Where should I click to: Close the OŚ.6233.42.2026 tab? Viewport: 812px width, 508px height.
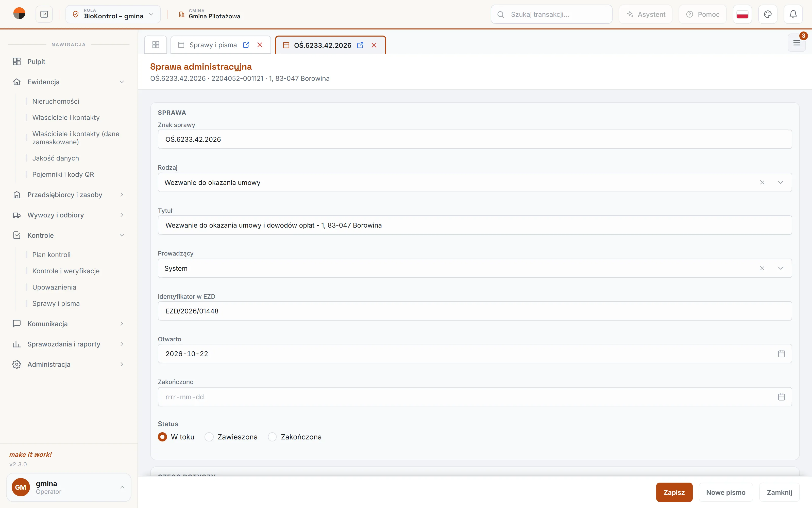(374, 45)
